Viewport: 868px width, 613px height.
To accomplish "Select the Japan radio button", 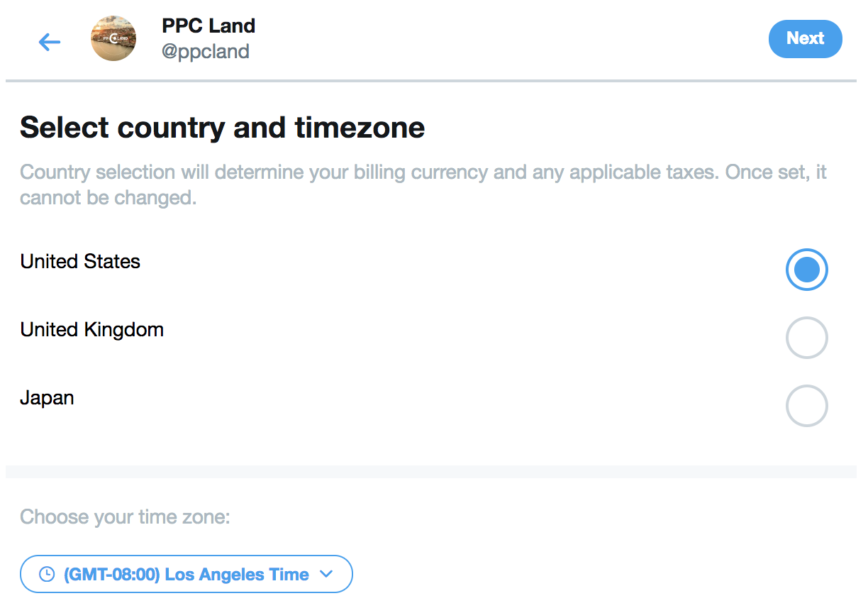I will click(x=806, y=406).
